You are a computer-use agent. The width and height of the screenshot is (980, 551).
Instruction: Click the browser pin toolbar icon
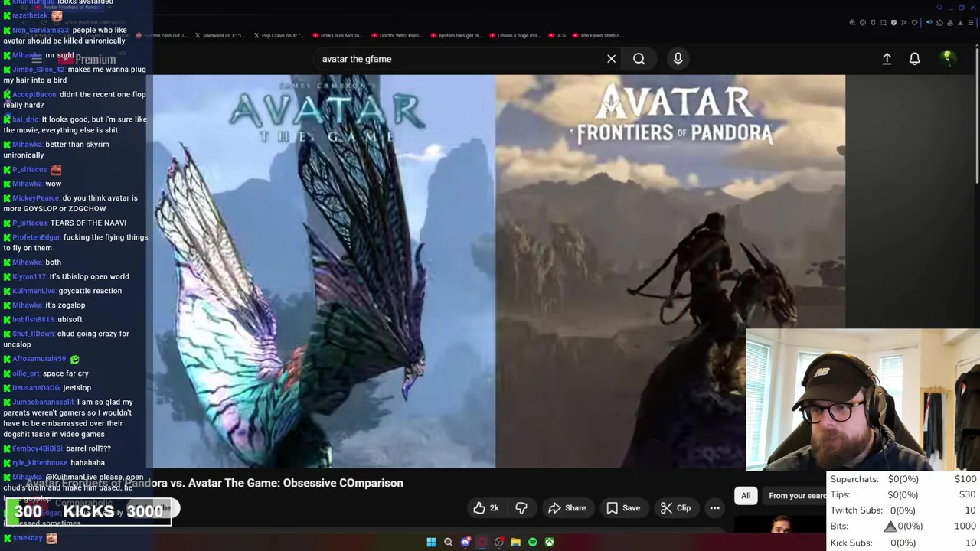873,23
